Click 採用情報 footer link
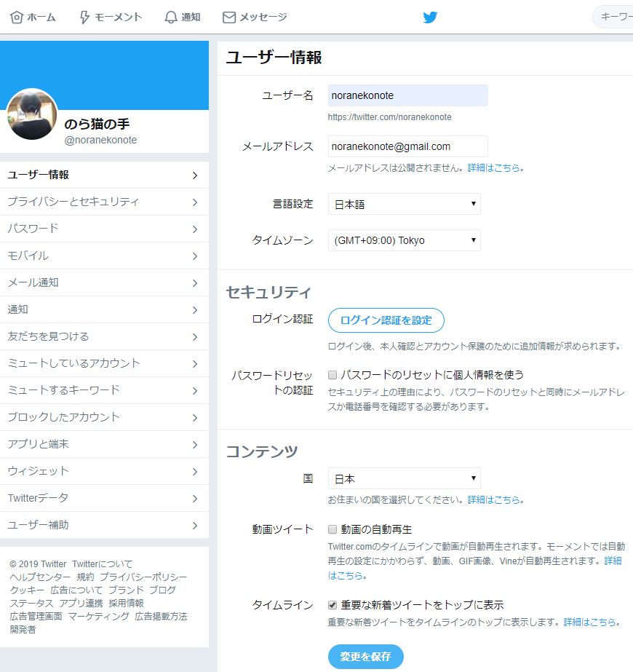 pos(127,604)
